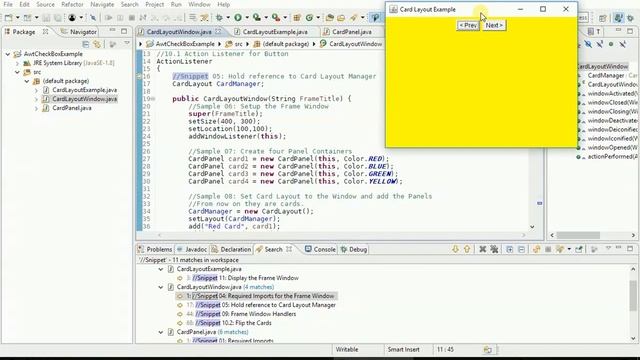Click the AwtCheckBoxExample breadcrumb project icon
Image resolution: width=640 pixels, height=360 pixels.
coord(150,44)
